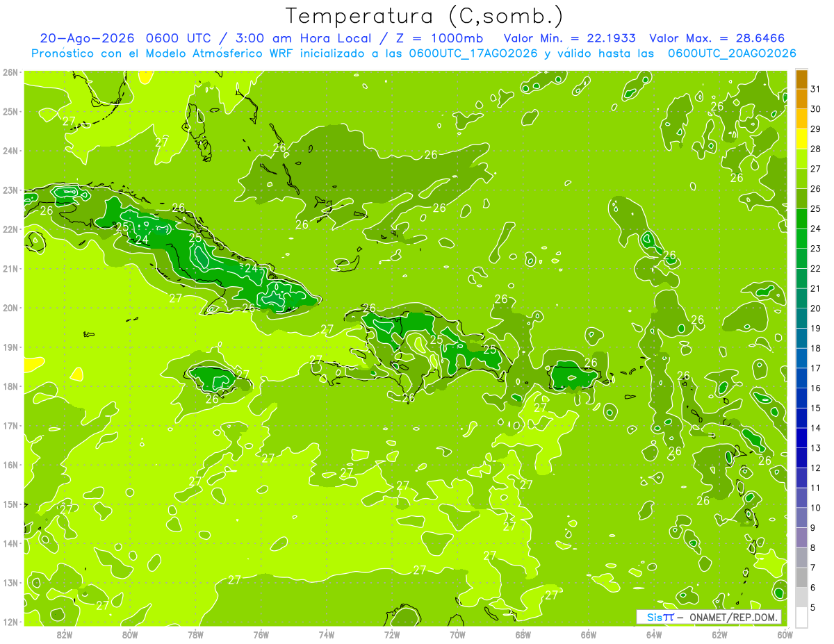
Task: Click the longitude label "68W"
Action: (x=523, y=634)
